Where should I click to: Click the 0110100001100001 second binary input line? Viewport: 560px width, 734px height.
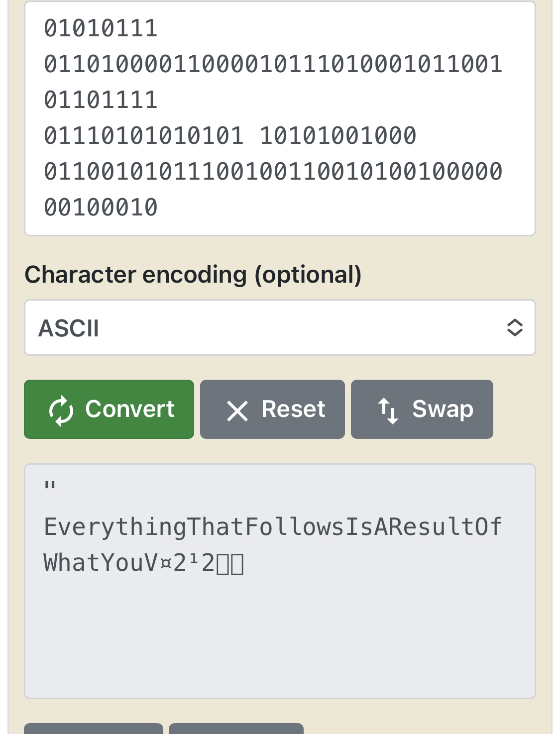[273, 64]
